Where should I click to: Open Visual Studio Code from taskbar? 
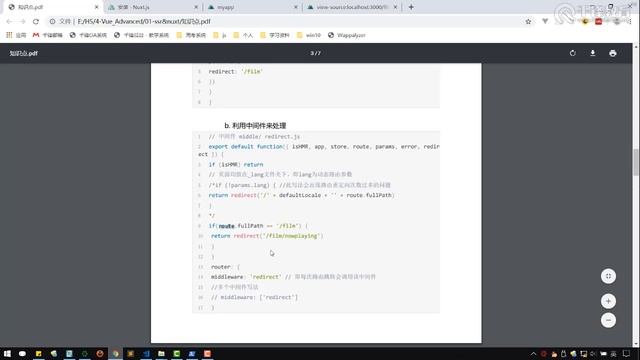tap(146, 353)
